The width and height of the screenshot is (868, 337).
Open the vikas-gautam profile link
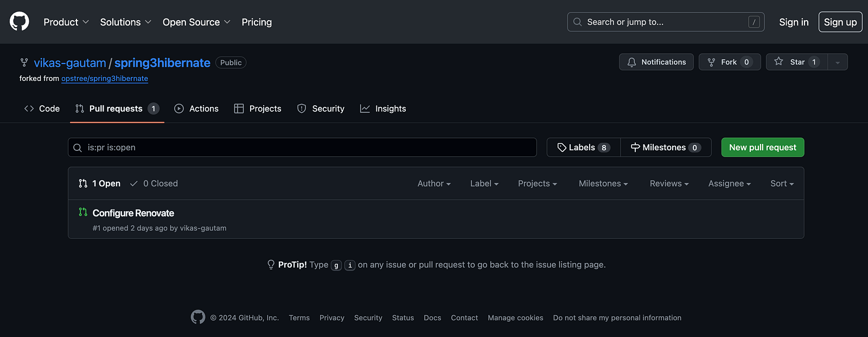pos(70,63)
